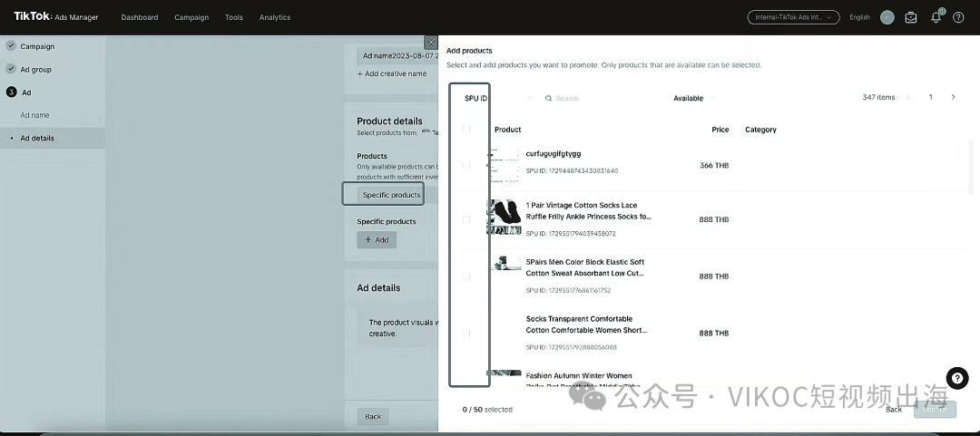Open the notifications bell icon
980x436 pixels.
pyautogui.click(x=936, y=17)
